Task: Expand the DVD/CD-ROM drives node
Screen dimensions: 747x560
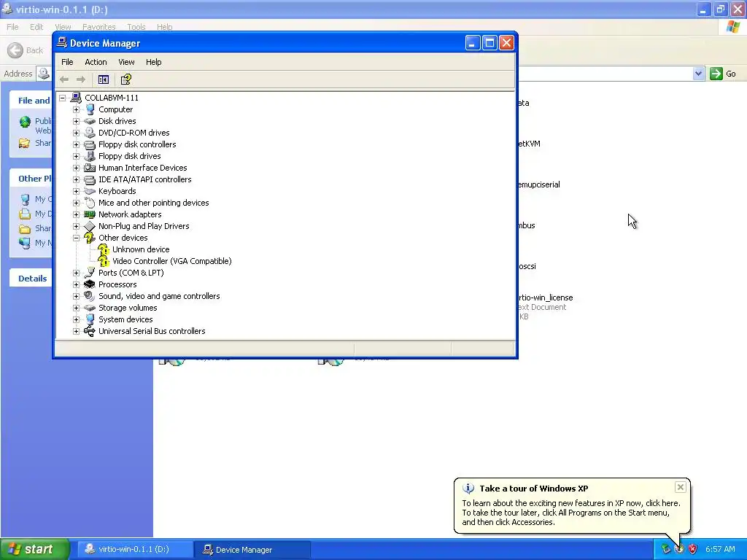Action: coord(76,133)
